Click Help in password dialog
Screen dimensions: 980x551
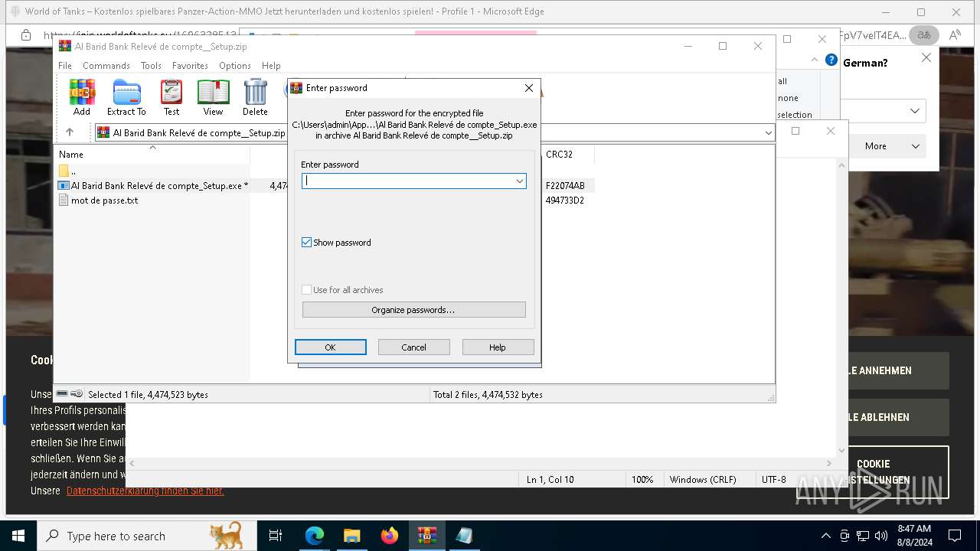pos(498,347)
